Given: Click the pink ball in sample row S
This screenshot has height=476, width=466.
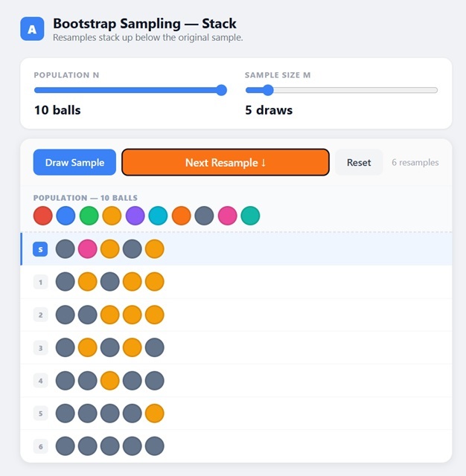Looking at the screenshot, I should 88,249.
